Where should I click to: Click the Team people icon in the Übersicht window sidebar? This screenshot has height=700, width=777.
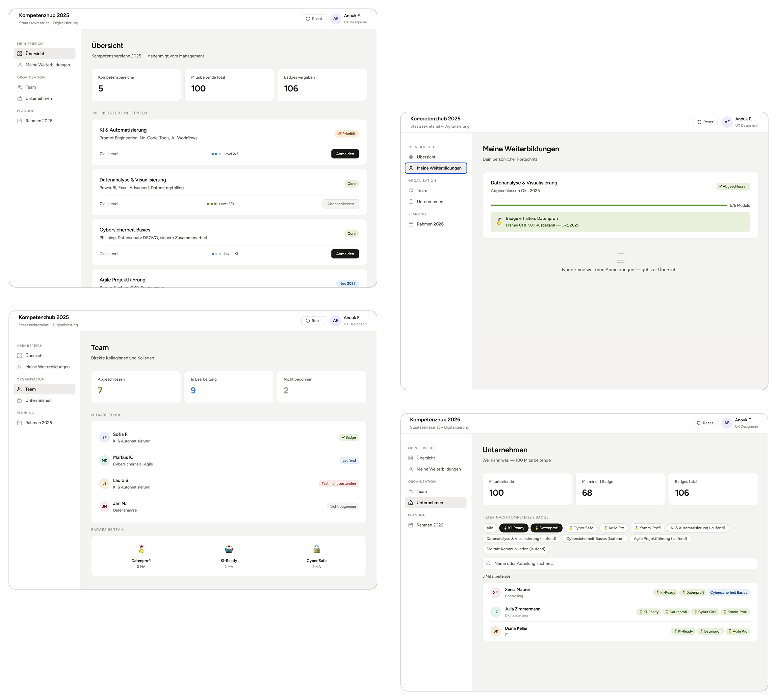(x=20, y=87)
